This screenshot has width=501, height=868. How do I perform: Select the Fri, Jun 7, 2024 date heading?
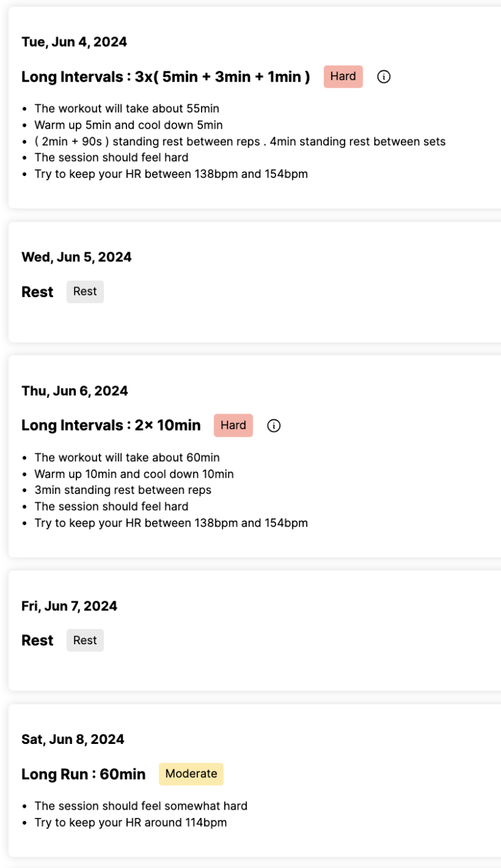click(70, 606)
